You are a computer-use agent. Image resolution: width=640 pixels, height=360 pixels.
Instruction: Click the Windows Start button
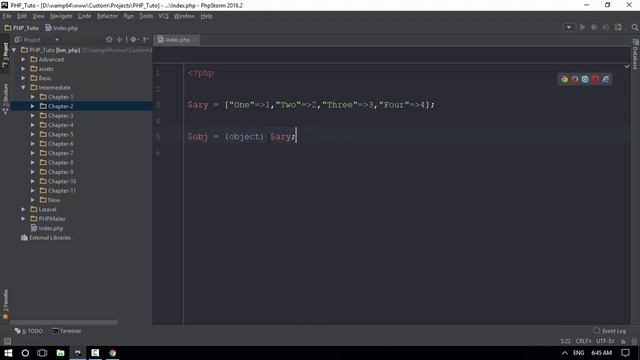pos(8,353)
